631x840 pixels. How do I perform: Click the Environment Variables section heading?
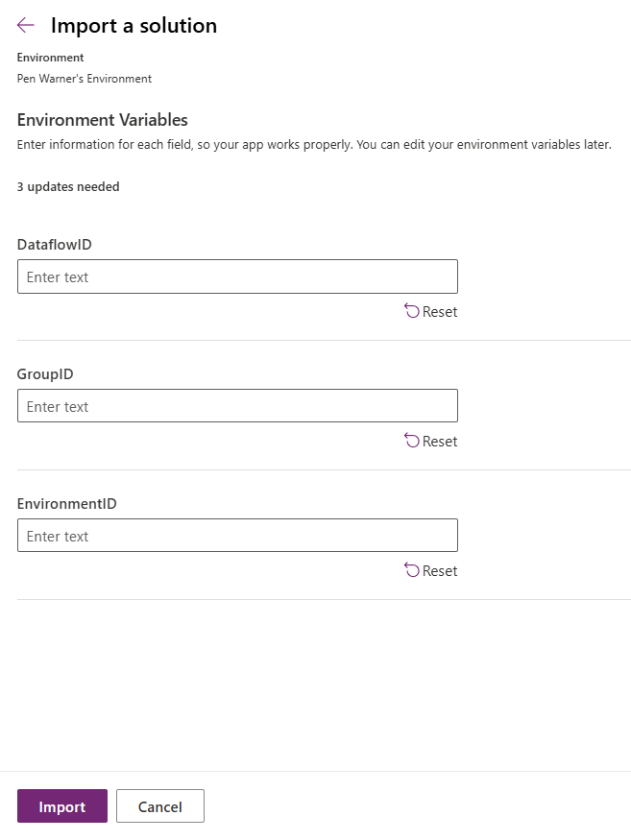(103, 119)
